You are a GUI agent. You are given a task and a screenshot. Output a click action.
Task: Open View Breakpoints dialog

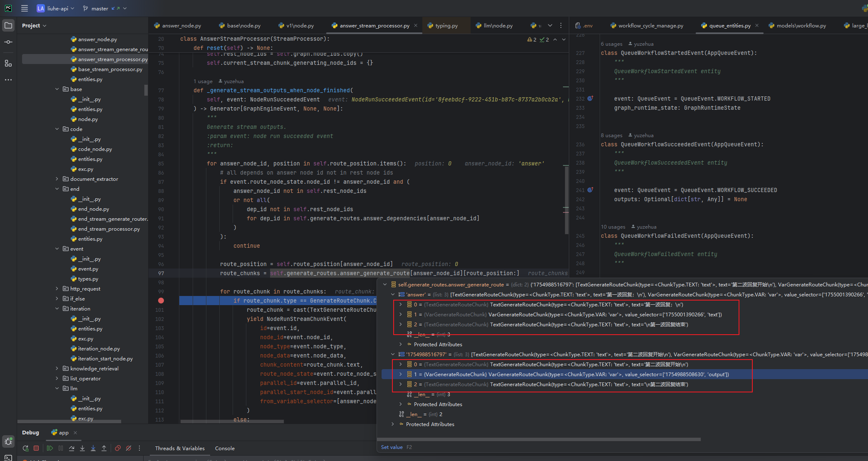[x=118, y=448]
